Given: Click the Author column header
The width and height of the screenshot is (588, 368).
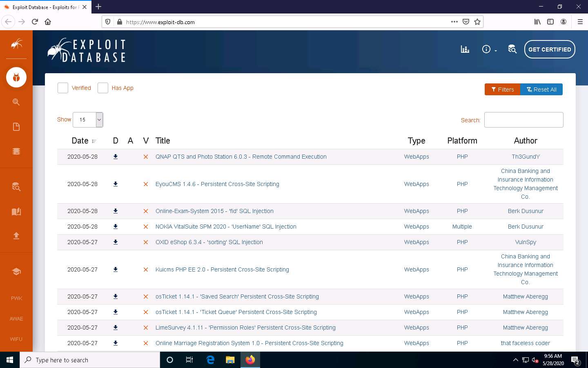Looking at the screenshot, I should point(526,141).
